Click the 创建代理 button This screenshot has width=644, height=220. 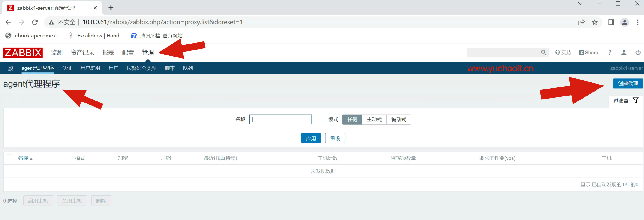[628, 84]
